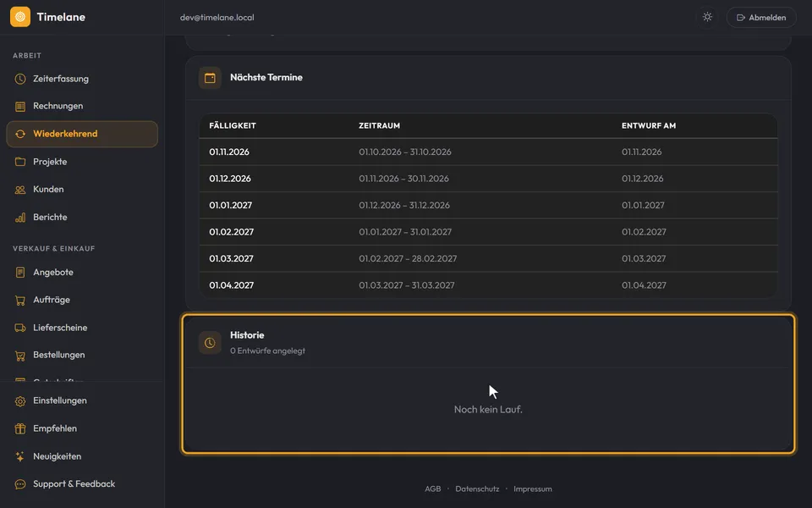Click the Aufträge shopping cart icon
This screenshot has width=812, height=508.
[x=20, y=300]
